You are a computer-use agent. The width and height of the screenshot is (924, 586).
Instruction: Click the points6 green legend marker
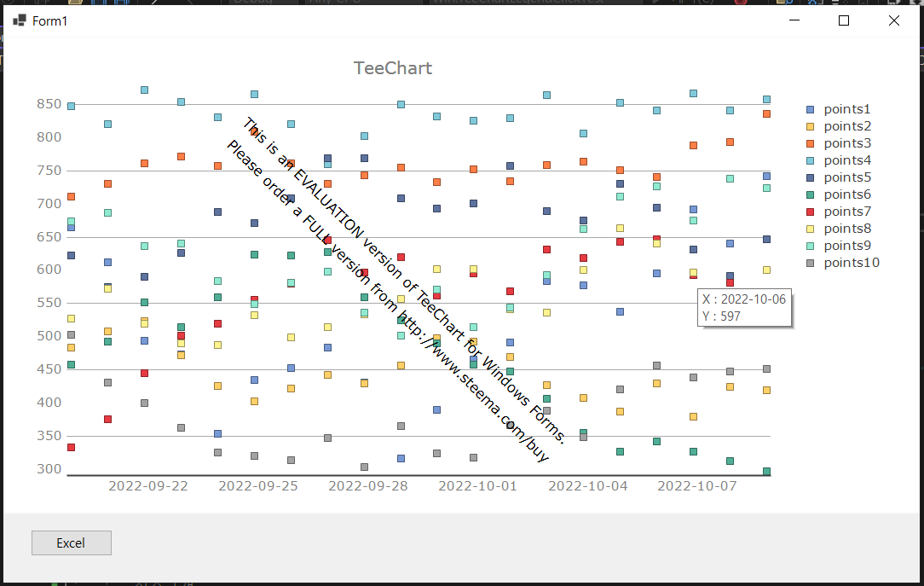(809, 194)
